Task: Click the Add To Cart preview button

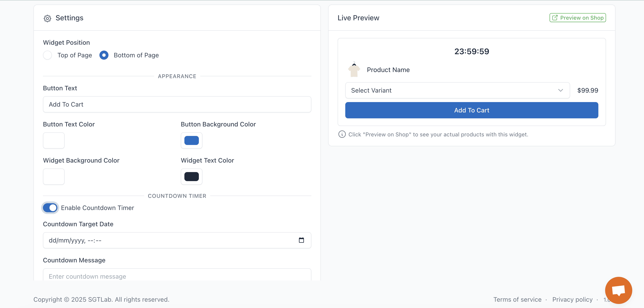Action: pos(471,110)
